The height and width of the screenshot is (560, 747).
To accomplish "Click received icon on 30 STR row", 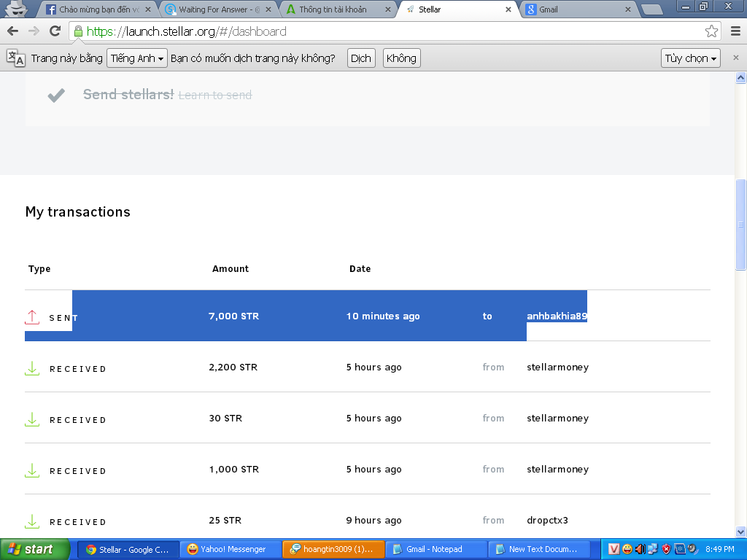I will pos(32,419).
